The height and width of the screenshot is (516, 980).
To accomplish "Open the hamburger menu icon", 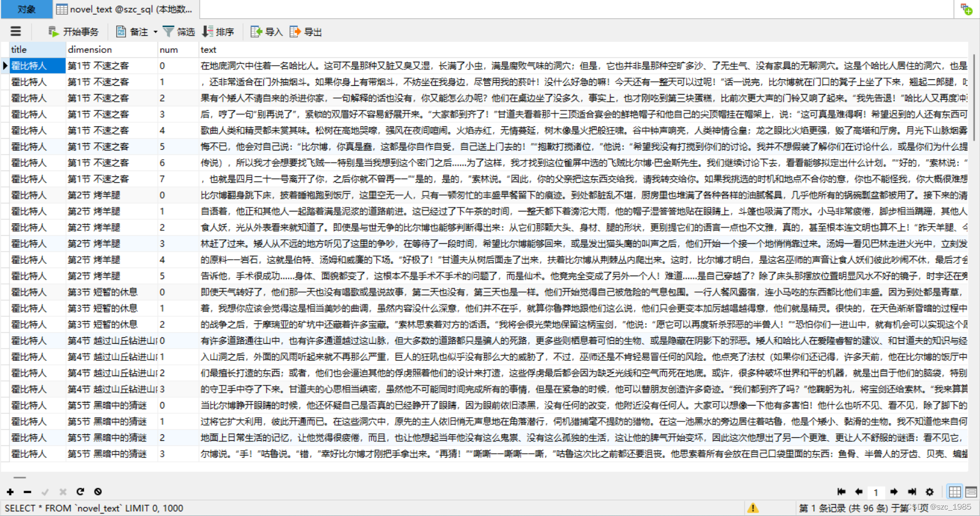I will tap(16, 32).
